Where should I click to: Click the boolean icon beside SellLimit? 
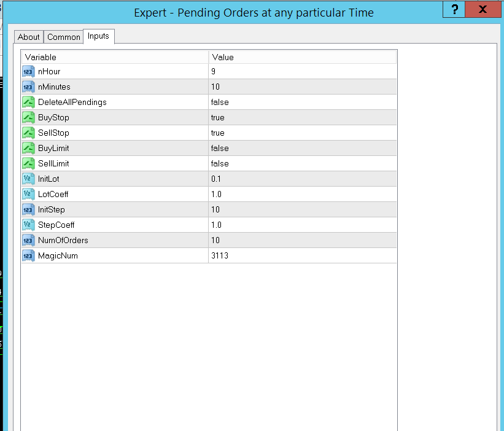point(28,163)
